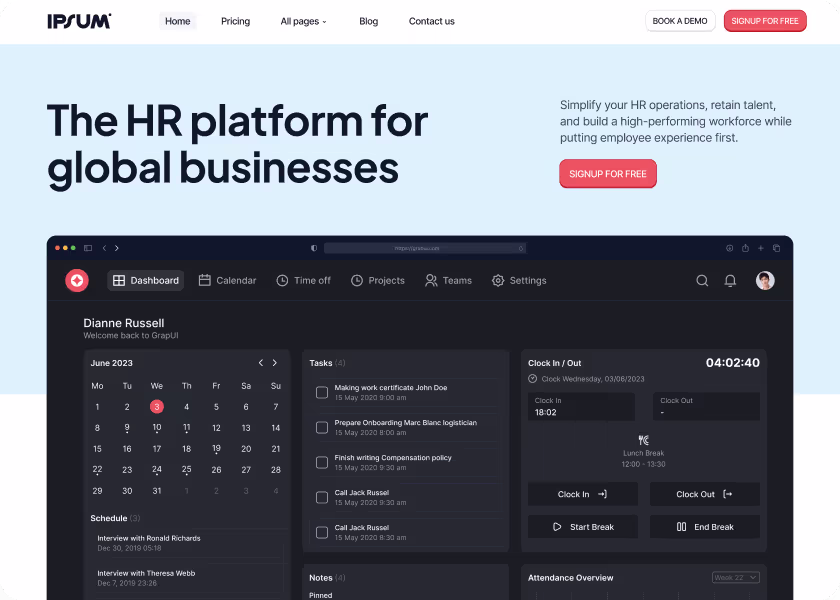Image resolution: width=840 pixels, height=600 pixels.
Task: Click the hero SIGNUP FOR FREE button
Action: click(608, 174)
